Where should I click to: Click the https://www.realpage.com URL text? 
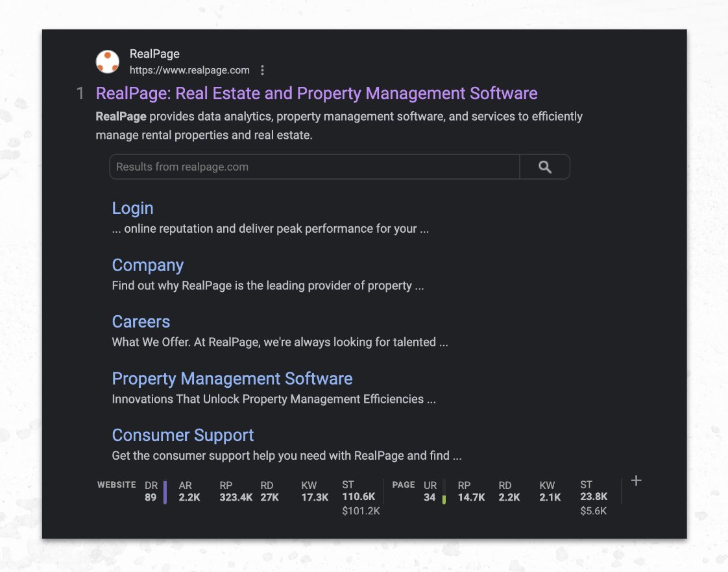(189, 70)
